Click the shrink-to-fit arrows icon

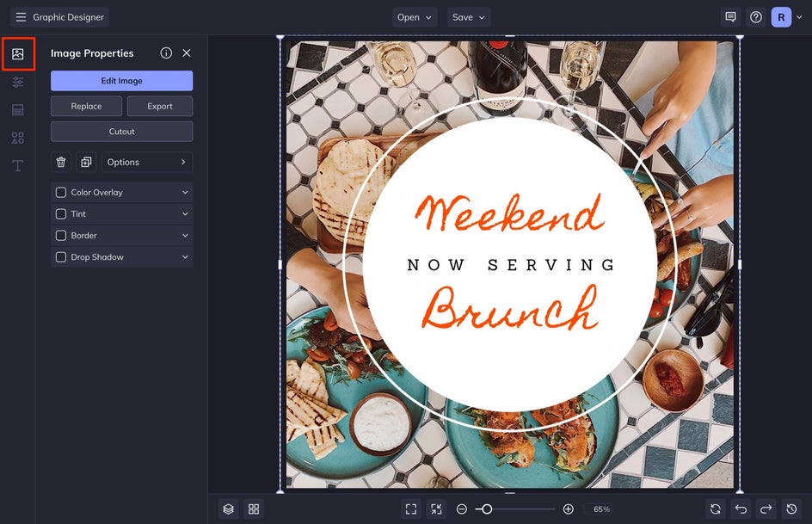437,509
